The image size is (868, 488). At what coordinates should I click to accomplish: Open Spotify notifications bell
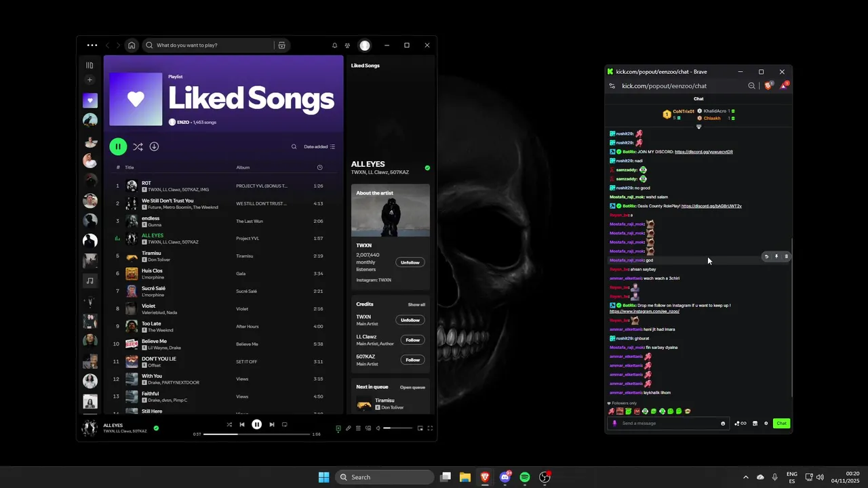coord(334,45)
